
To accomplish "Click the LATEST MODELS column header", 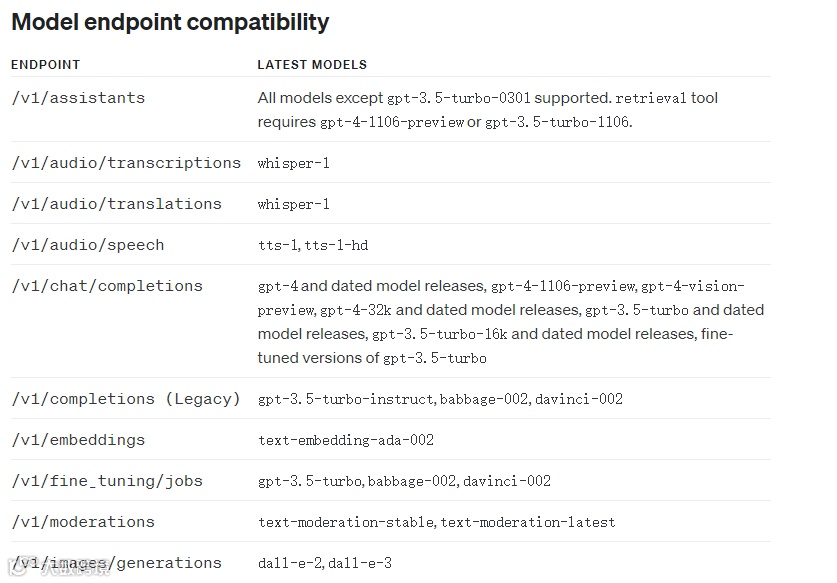I will click(x=312, y=65).
